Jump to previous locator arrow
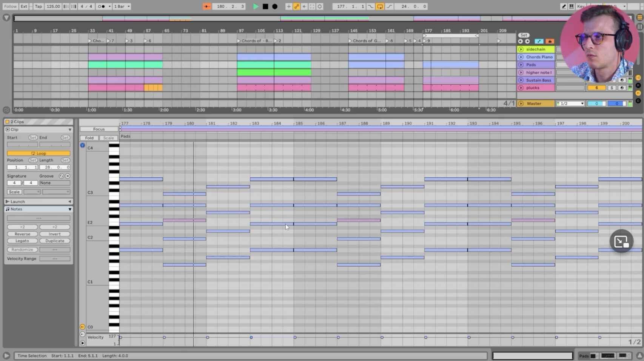644x361 pixels. coord(521,41)
